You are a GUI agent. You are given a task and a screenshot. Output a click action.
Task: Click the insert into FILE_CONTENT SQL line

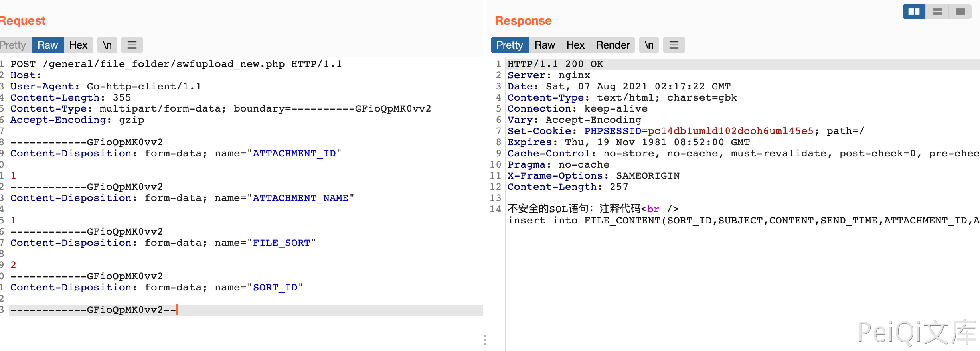pos(743,220)
